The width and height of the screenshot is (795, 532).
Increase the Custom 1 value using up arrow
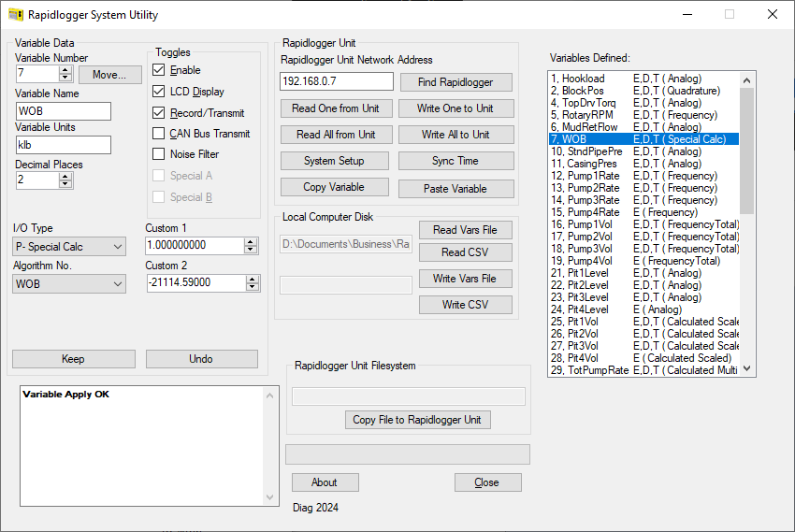[250, 241]
